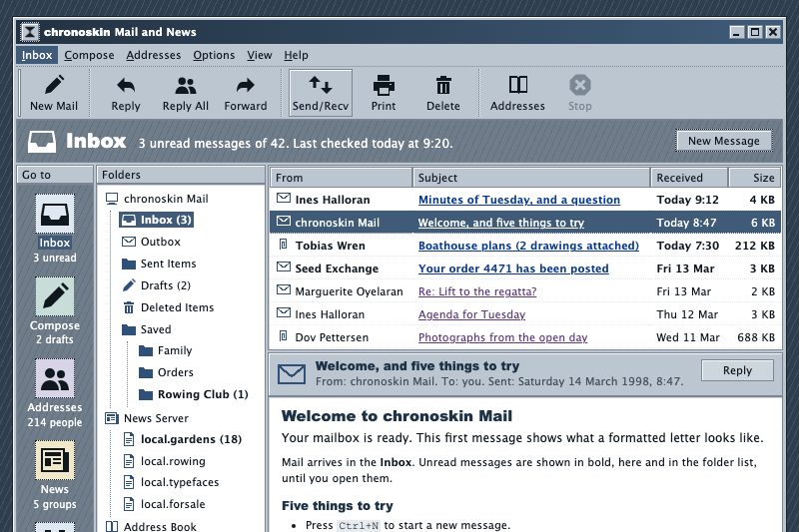Click envelope icon of Marguerite Oyelaran's message

click(284, 289)
